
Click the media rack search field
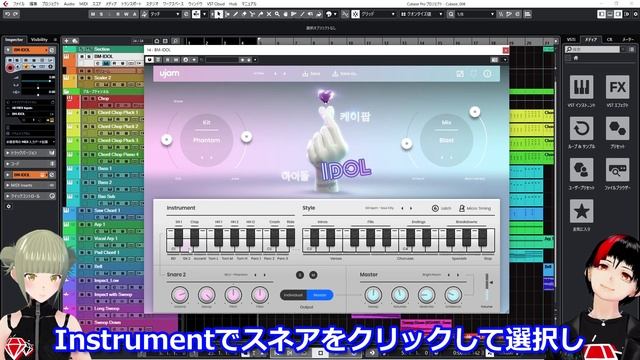pyautogui.click(x=592, y=49)
